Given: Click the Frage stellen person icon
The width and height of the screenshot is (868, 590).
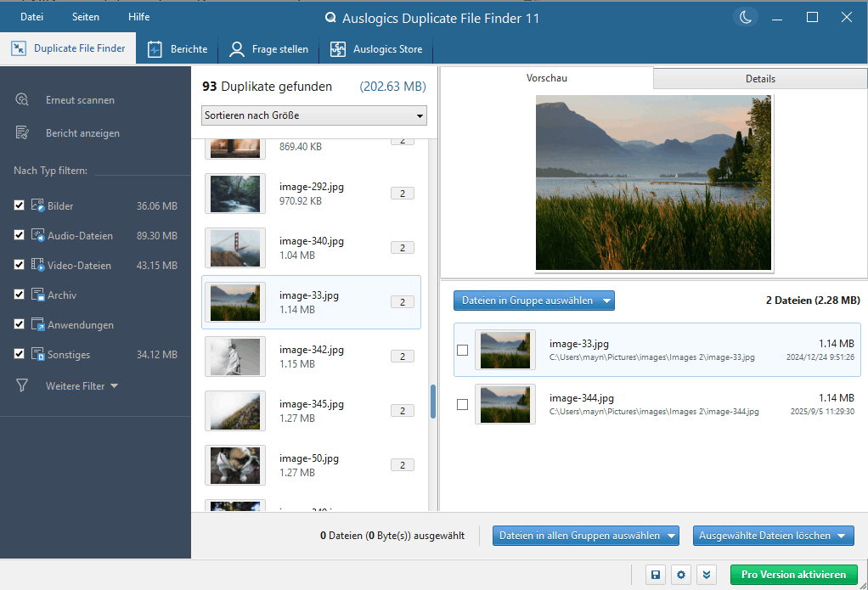Looking at the screenshot, I should coord(236,49).
